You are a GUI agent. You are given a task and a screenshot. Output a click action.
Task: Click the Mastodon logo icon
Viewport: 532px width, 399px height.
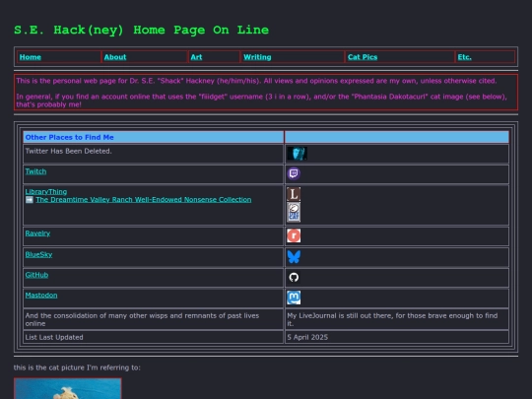click(294, 298)
